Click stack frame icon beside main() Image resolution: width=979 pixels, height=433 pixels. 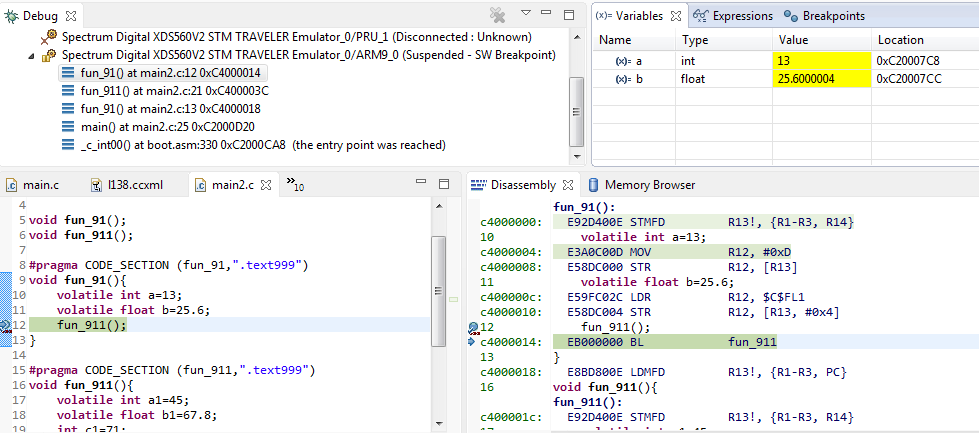(x=68, y=127)
